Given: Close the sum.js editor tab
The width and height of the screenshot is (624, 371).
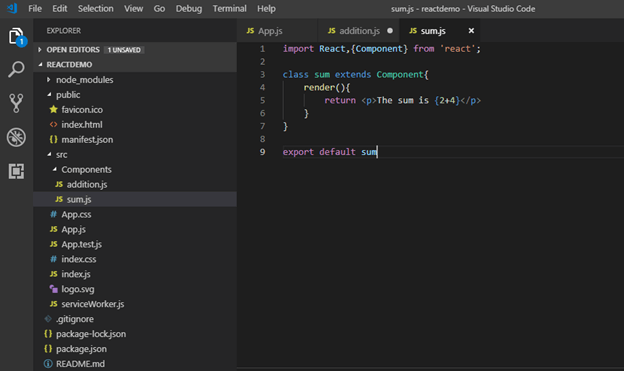Looking at the screenshot, I should [x=471, y=31].
